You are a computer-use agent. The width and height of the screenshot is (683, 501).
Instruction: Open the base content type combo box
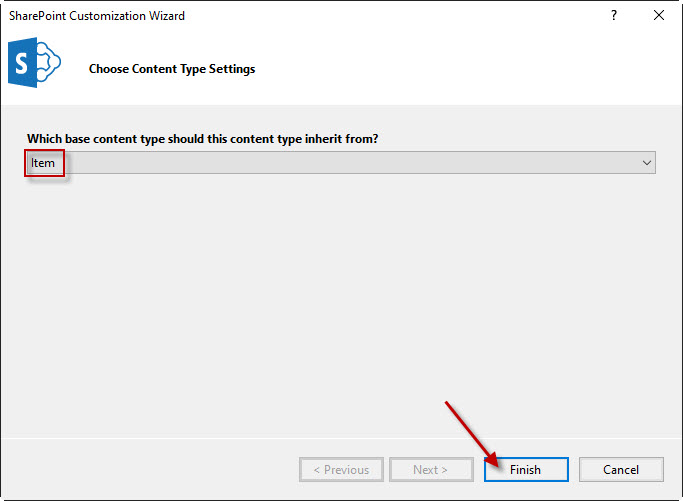pyautogui.click(x=341, y=163)
